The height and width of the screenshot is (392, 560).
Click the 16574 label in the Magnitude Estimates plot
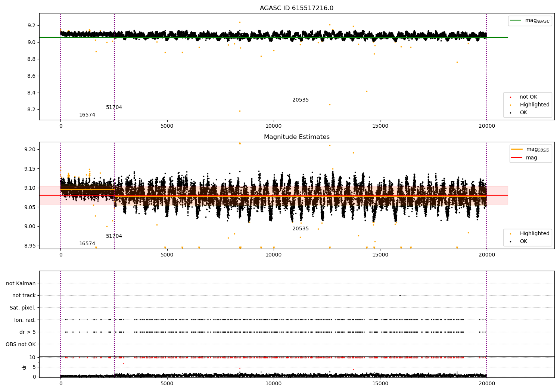pyautogui.click(x=87, y=244)
